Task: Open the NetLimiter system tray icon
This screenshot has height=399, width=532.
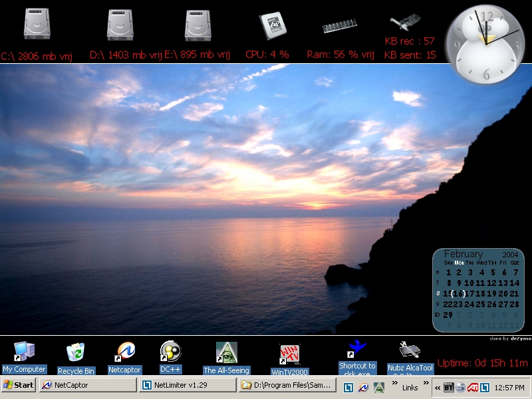Action: click(x=485, y=388)
